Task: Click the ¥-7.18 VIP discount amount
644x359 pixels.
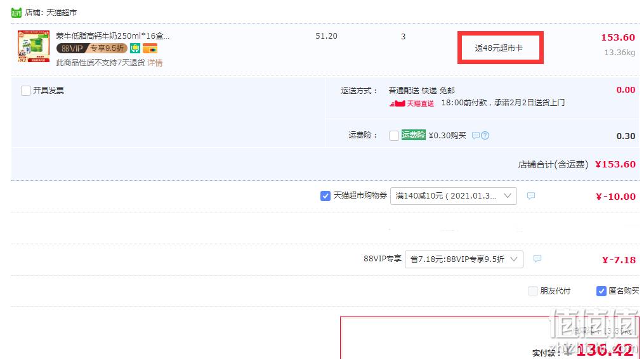Action: pos(619,260)
